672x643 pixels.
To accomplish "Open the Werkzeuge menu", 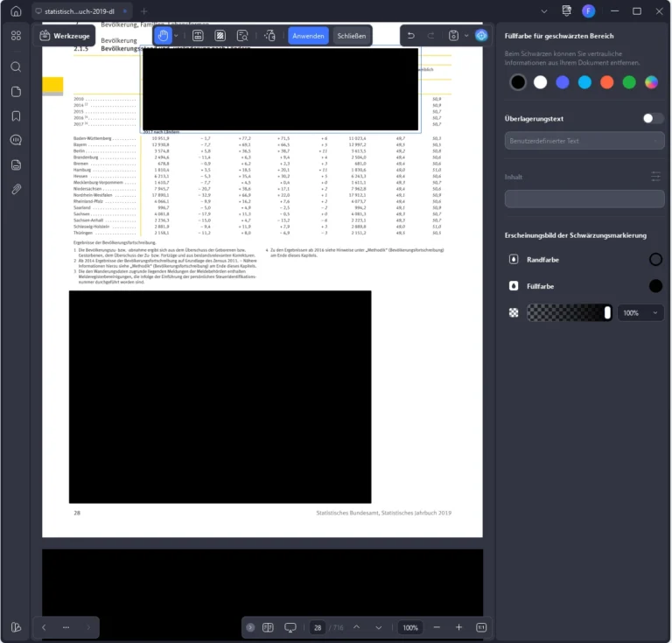I will (64, 36).
